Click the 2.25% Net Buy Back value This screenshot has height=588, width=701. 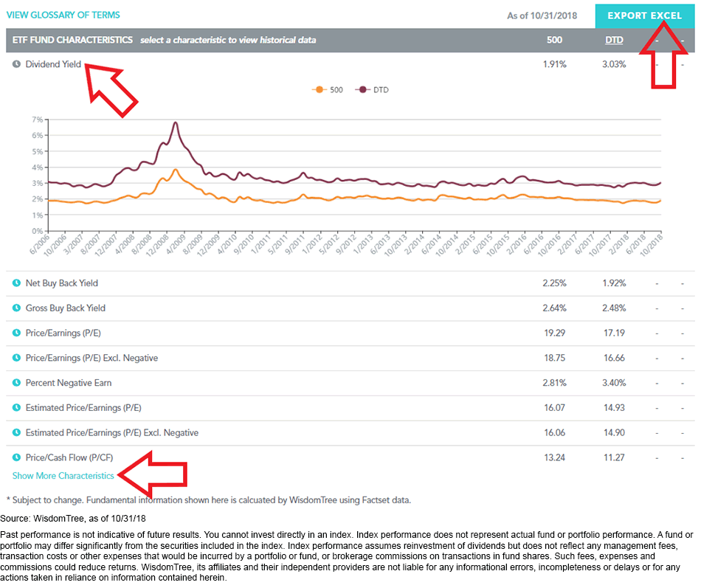click(554, 283)
